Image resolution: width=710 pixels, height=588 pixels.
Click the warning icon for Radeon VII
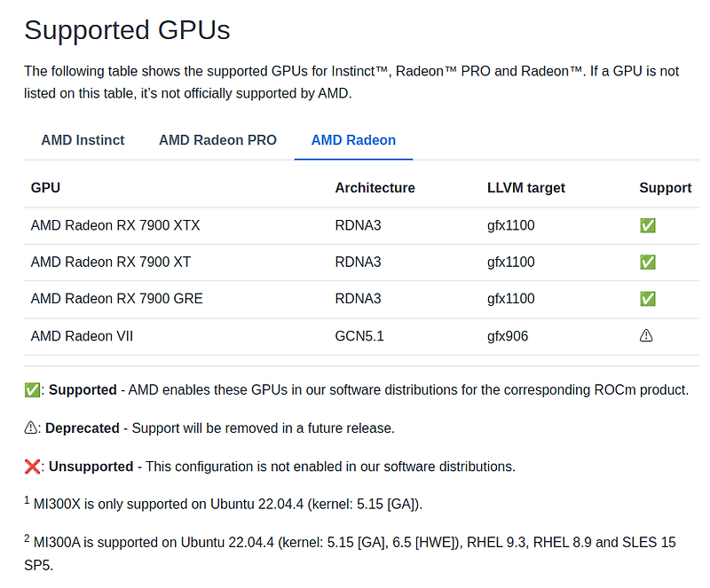pyautogui.click(x=646, y=336)
